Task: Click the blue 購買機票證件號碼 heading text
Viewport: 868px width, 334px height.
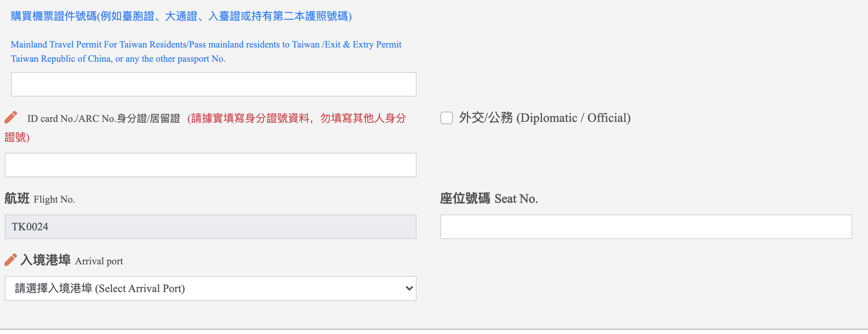Action: (181, 16)
